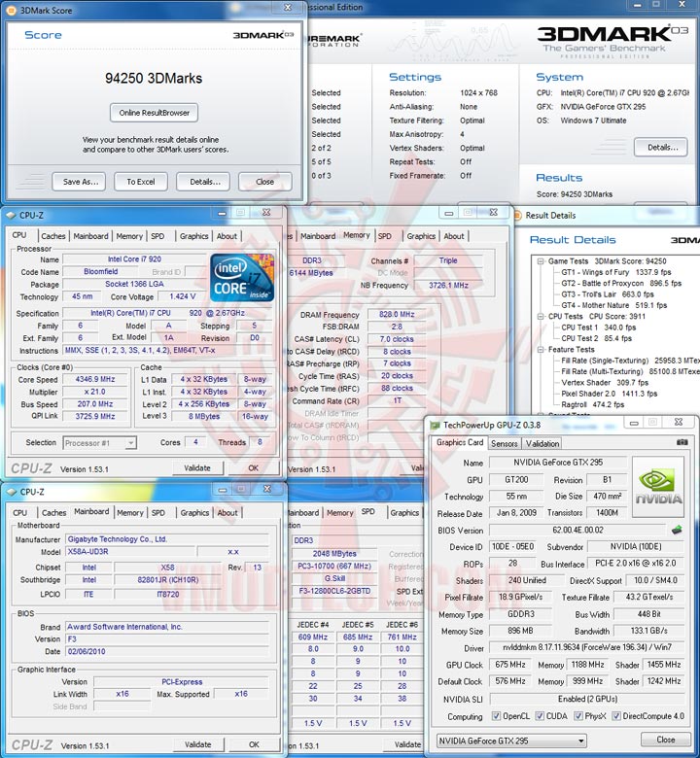Select the CPU Test 2 result row
The width and height of the screenshot is (700, 758).
click(x=597, y=338)
